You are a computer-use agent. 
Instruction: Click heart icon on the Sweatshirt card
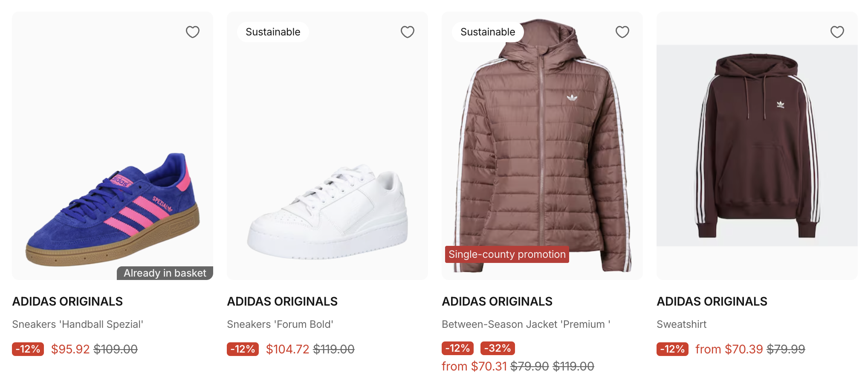tap(837, 32)
